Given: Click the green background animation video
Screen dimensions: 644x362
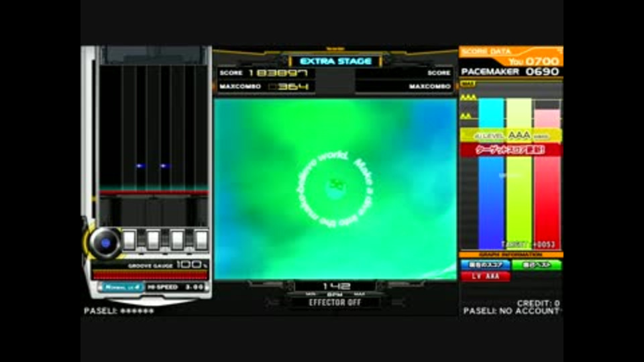Looking at the screenshot, I should click(x=335, y=189).
